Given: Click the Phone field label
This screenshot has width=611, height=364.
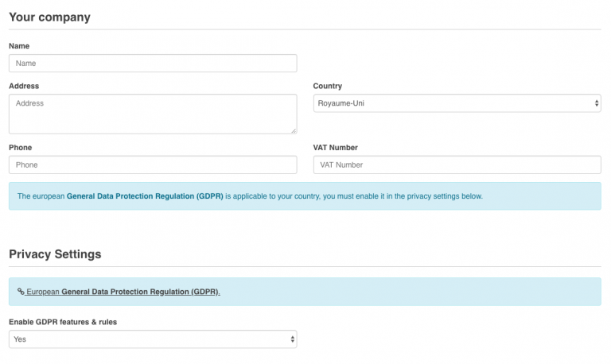Looking at the screenshot, I should point(21,147).
